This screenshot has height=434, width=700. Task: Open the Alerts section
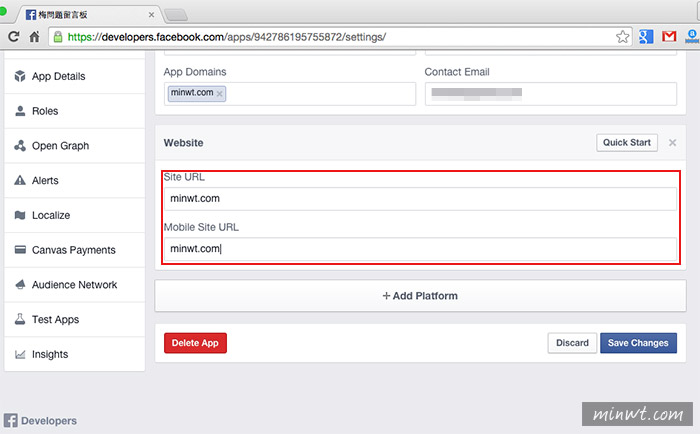pyautogui.click(x=75, y=181)
